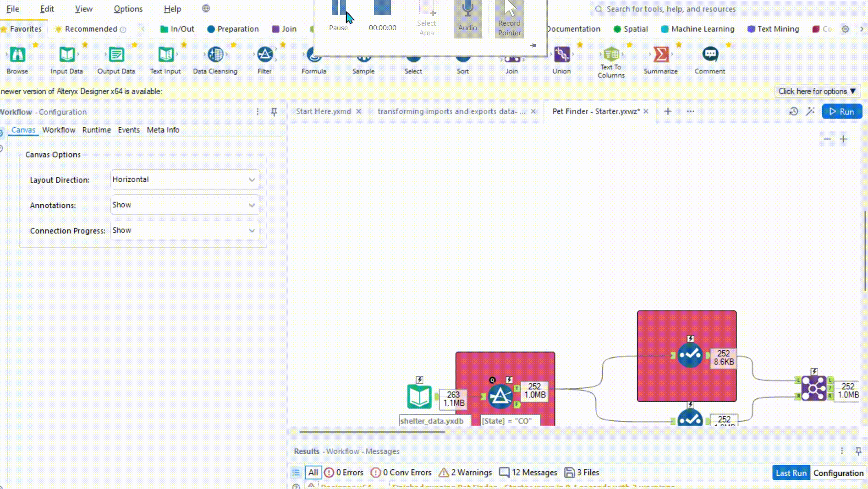The image size is (868, 489).
Task: Filter results to 2 Warnings
Action: pyautogui.click(x=465, y=472)
